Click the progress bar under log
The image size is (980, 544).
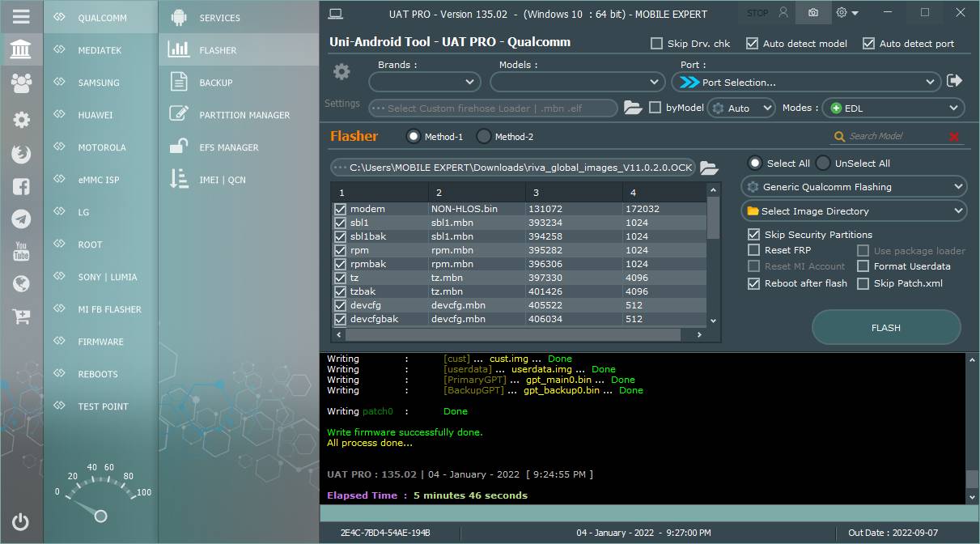point(649,513)
